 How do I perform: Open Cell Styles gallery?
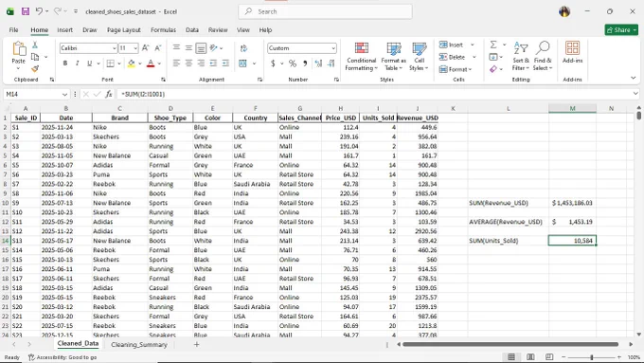pyautogui.click(x=419, y=56)
